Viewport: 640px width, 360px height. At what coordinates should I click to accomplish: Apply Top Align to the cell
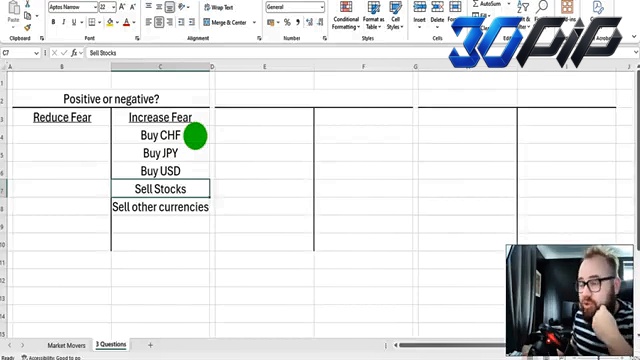pyautogui.click(x=149, y=7)
